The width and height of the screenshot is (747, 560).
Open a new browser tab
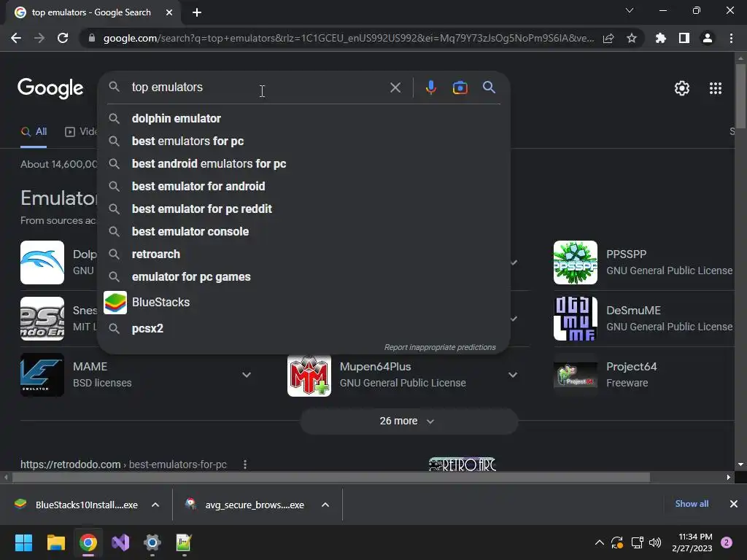click(x=197, y=12)
